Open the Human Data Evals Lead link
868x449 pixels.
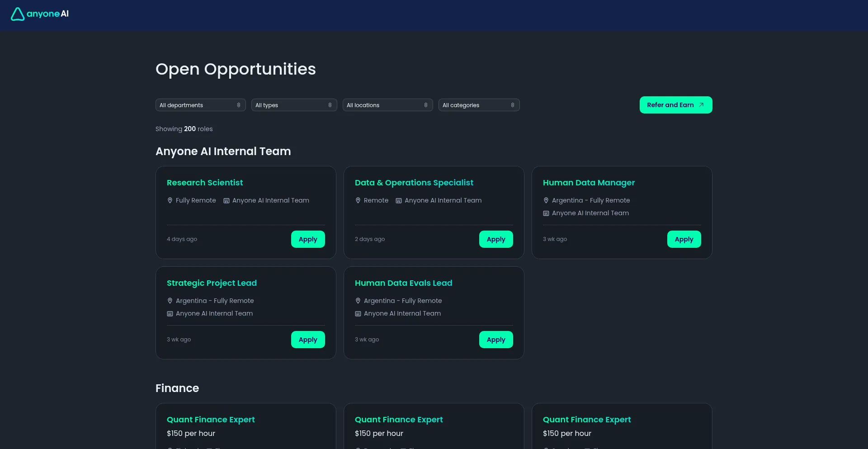(404, 283)
